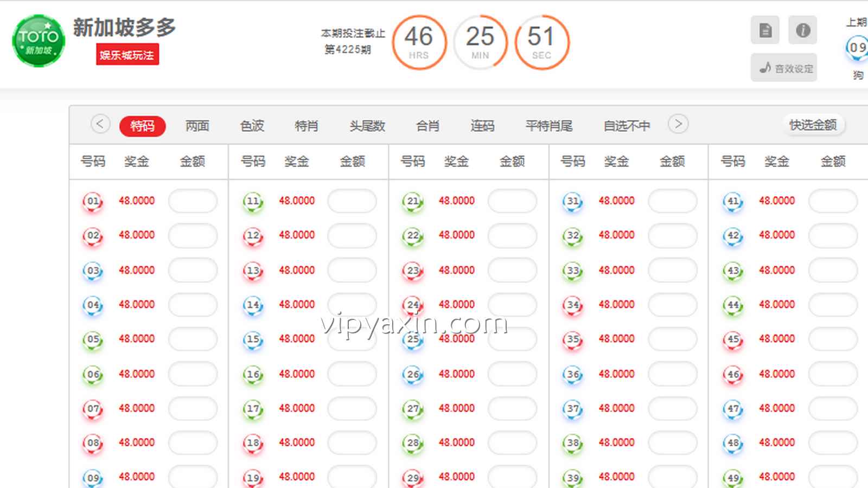Click the amount field for number 08
This screenshot has height=488, width=868.
[x=193, y=443]
